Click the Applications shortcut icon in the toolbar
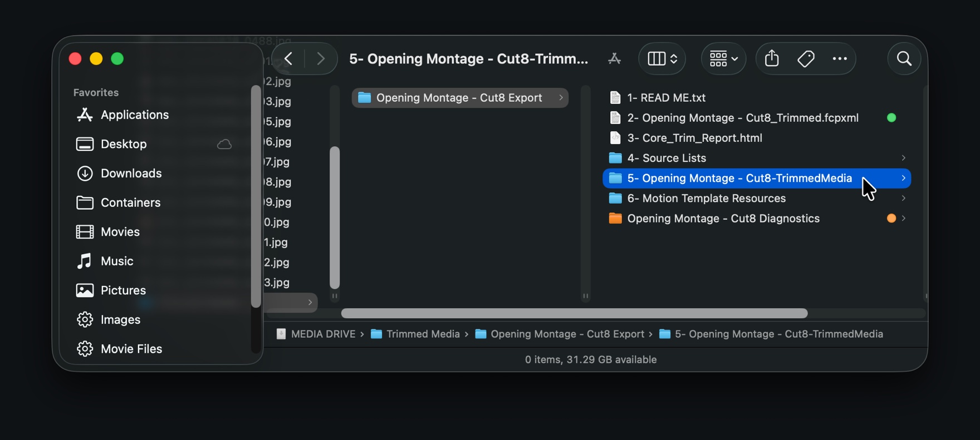Screen dimensions: 980x440 click(x=615, y=58)
